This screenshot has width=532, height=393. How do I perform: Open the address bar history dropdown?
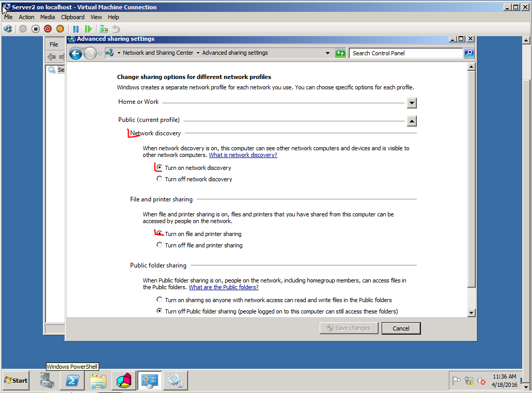[x=327, y=53]
